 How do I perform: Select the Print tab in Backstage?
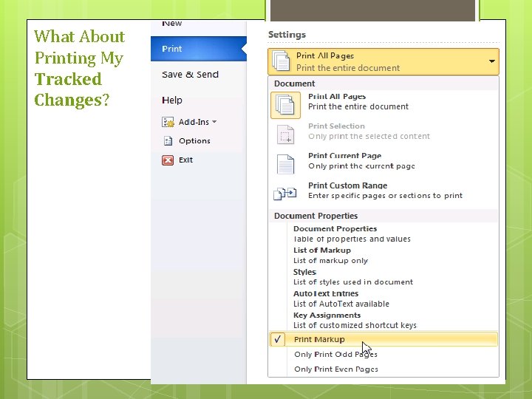pyautogui.click(x=199, y=49)
